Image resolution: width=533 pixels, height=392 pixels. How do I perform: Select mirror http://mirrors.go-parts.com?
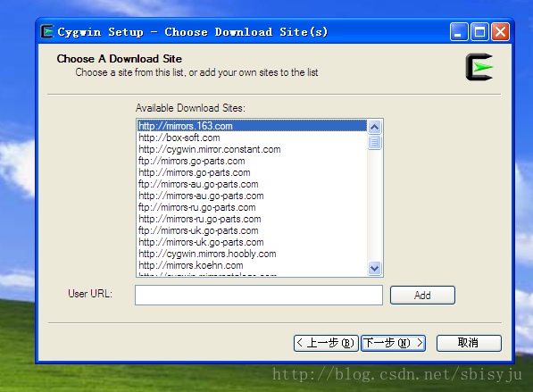coord(253,172)
